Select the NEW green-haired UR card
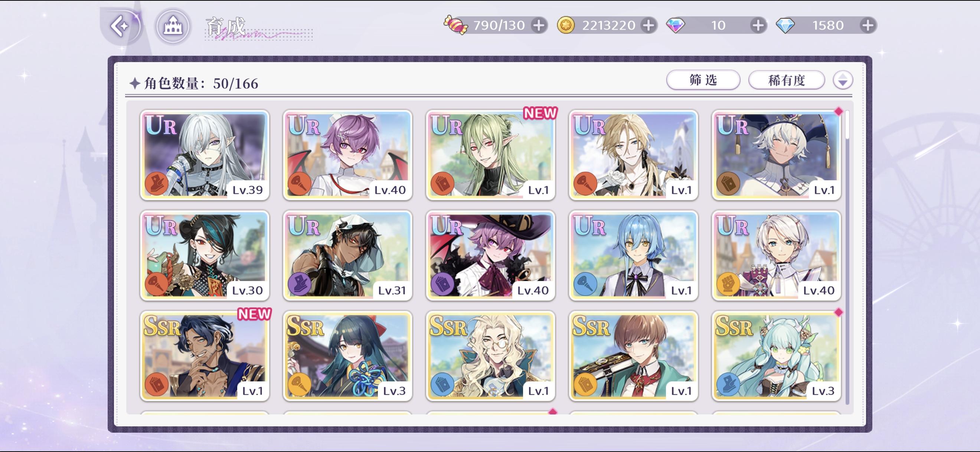This screenshot has width=980, height=452. tap(490, 155)
